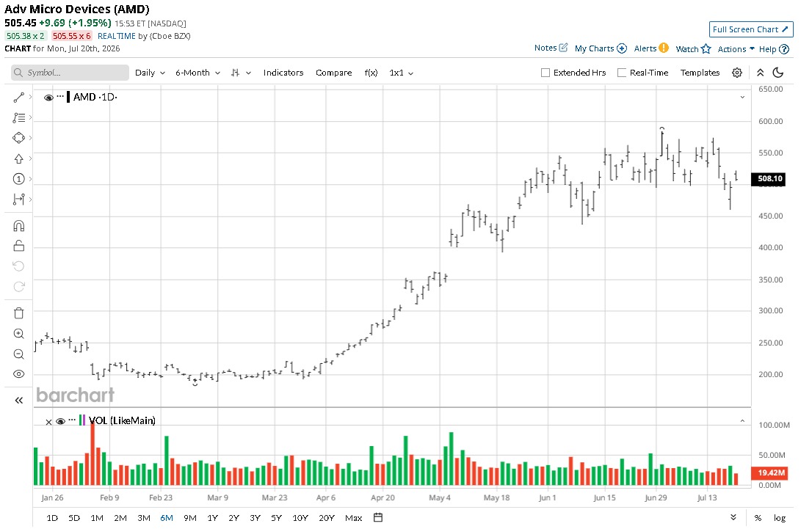
Task: Delete drawings with trash icon
Action: click(x=18, y=313)
